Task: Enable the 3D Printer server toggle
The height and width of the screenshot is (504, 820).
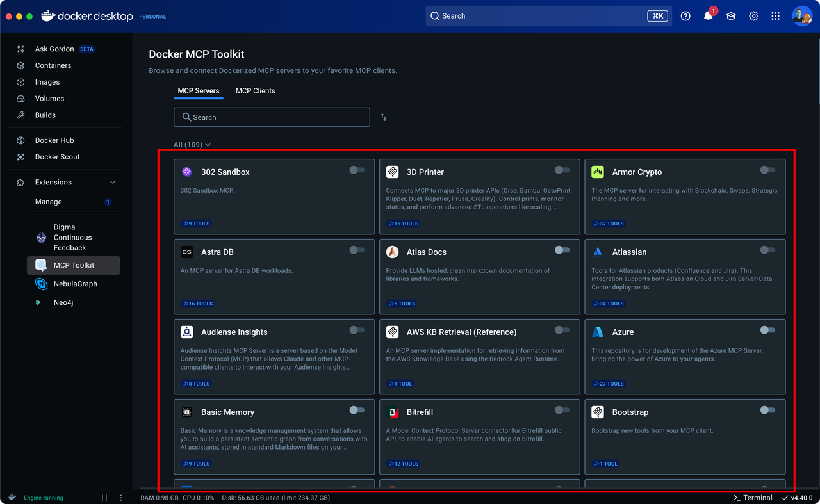Action: tap(562, 170)
